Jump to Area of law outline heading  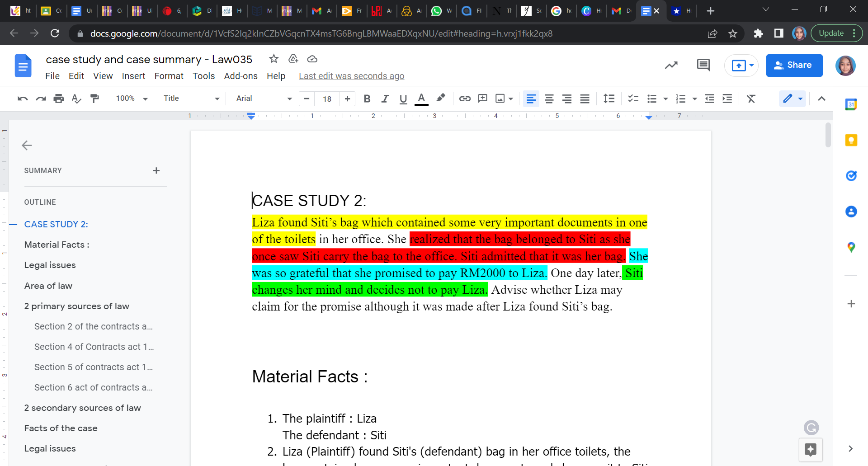tap(48, 286)
